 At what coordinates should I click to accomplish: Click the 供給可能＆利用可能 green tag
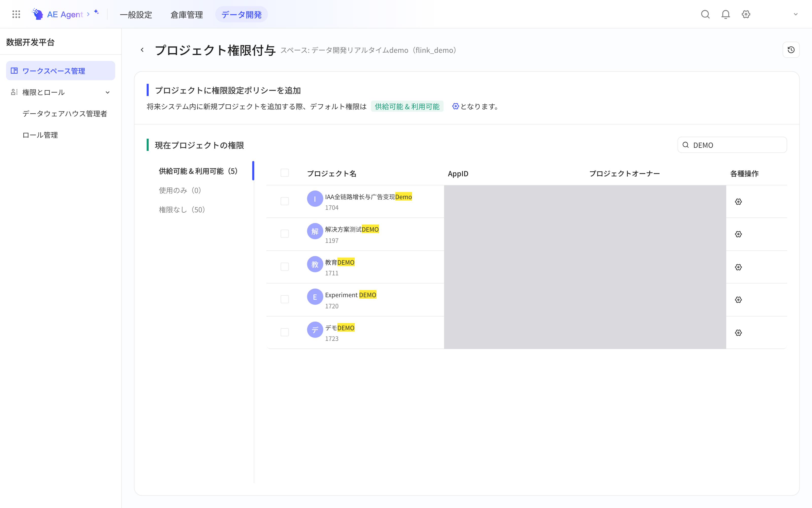[x=407, y=106]
